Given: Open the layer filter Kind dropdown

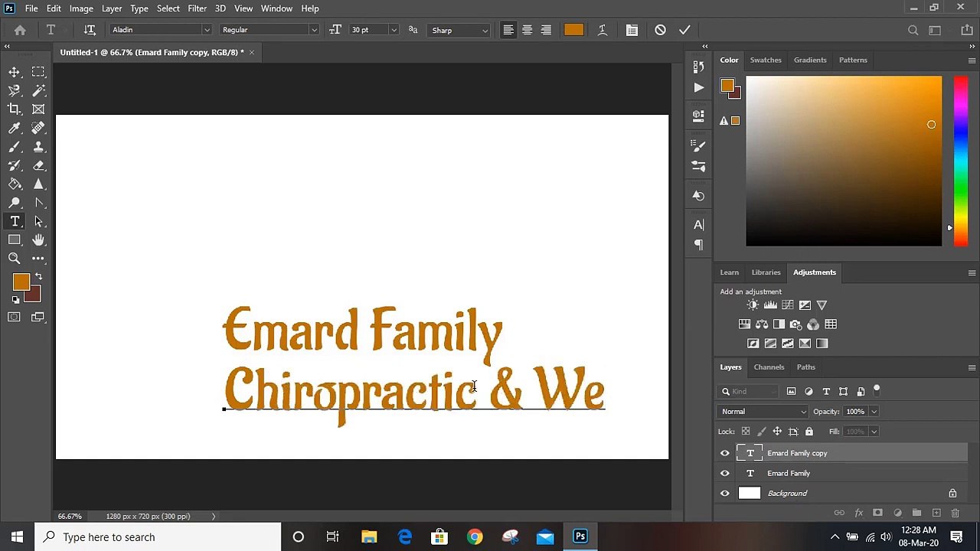Looking at the screenshot, I should [748, 392].
